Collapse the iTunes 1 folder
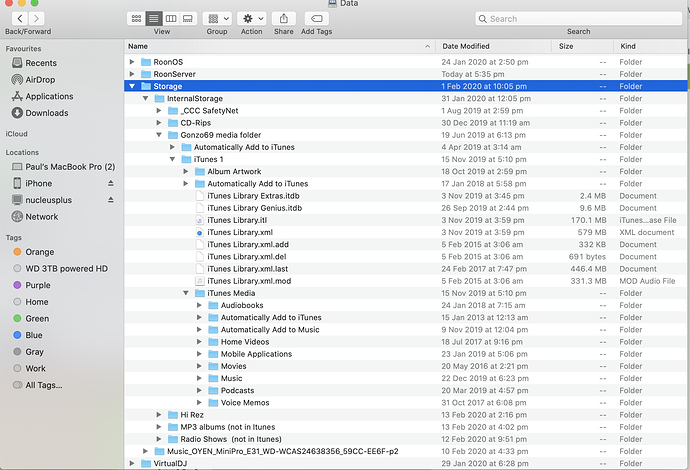 pyautogui.click(x=172, y=159)
